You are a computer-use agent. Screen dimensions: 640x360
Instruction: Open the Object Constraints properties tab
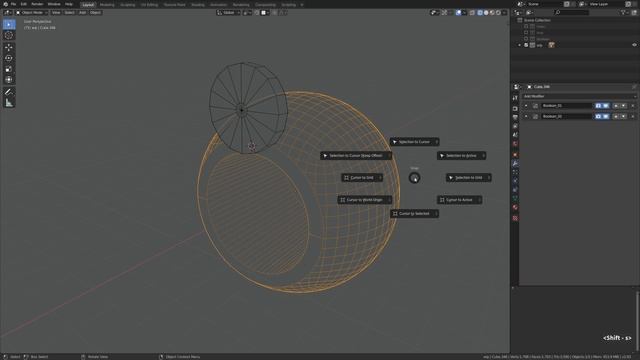(515, 190)
